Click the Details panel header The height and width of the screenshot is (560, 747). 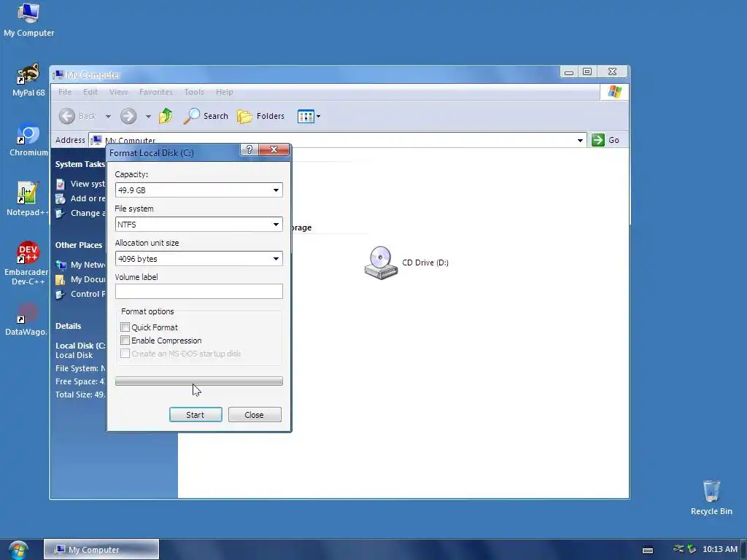[68, 326]
